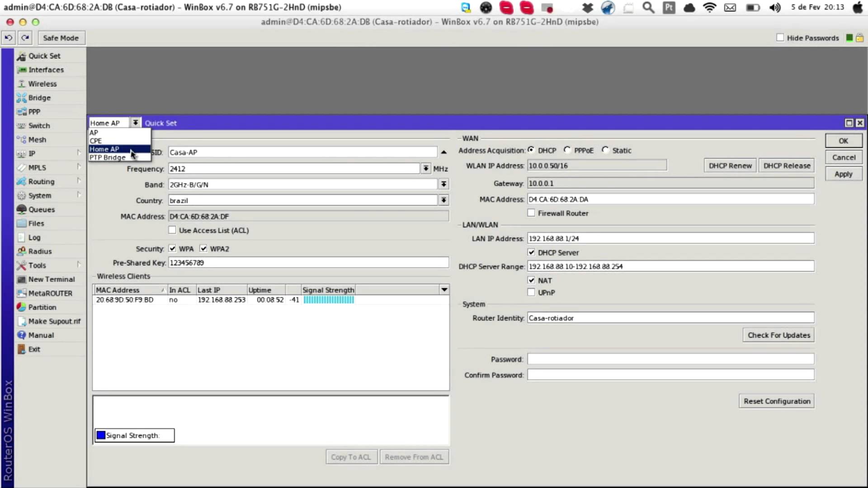Select Static address acquisition radio
The width and height of the screenshot is (868, 488).
605,150
